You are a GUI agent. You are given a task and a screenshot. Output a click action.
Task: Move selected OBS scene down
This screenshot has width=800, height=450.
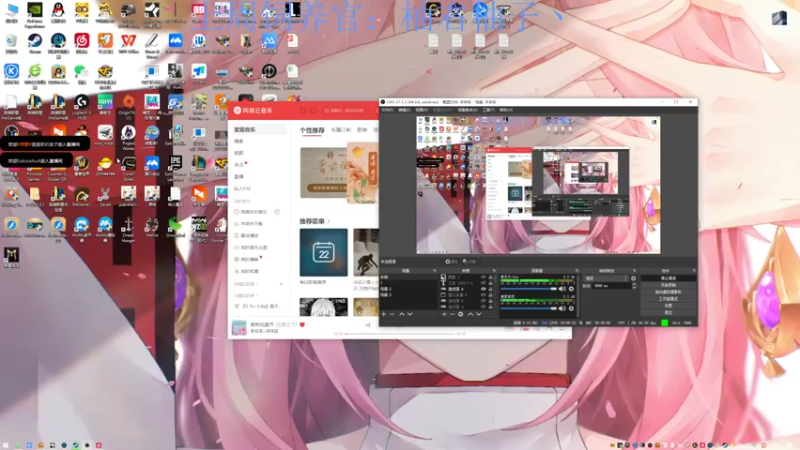coord(410,314)
